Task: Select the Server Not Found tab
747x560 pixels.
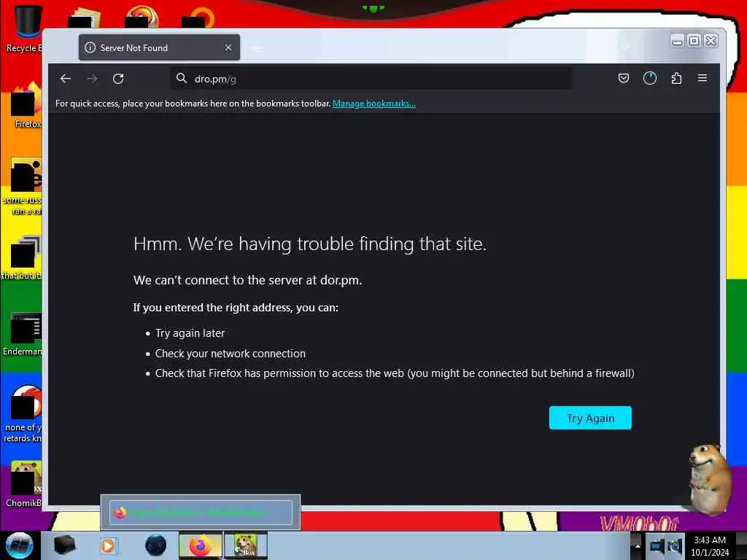Action: click(x=159, y=47)
